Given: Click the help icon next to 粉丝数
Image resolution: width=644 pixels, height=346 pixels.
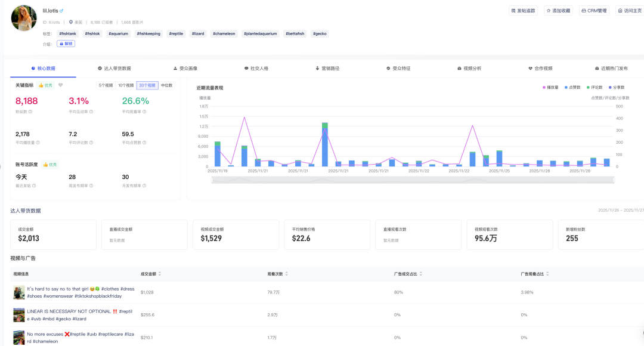Looking at the screenshot, I should tap(30, 112).
